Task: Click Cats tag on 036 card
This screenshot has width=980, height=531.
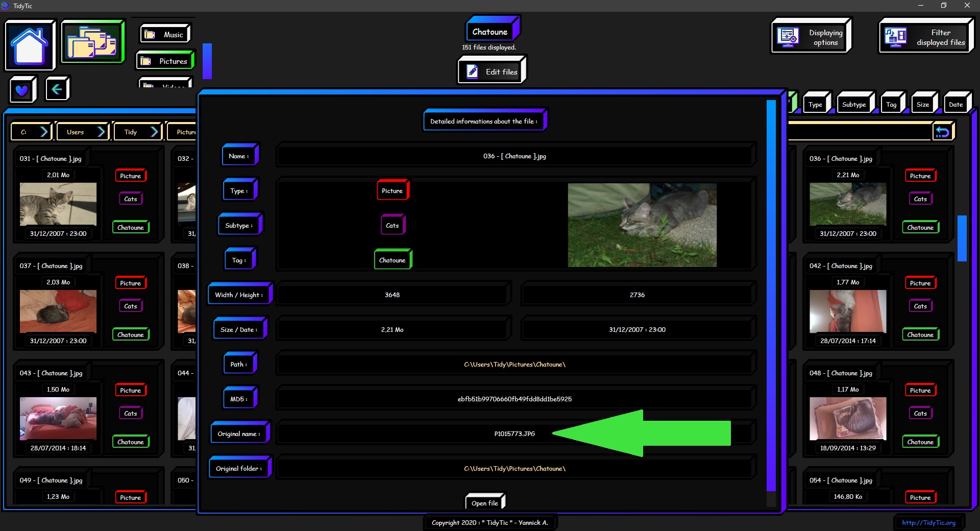Action: [x=920, y=199]
